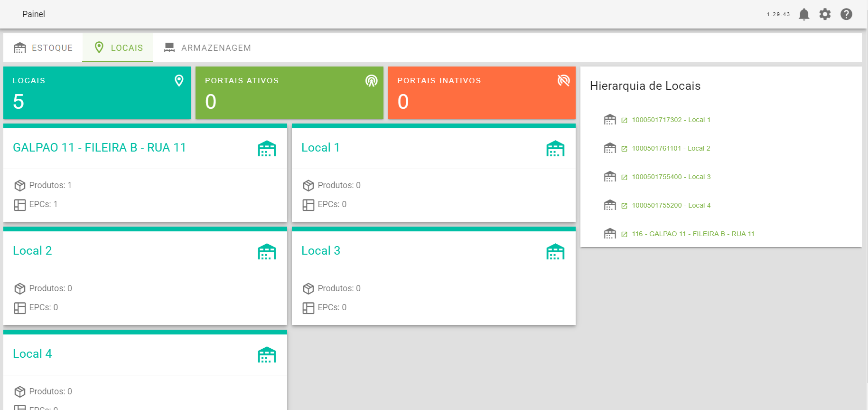The image size is (868, 410).
Task: Open the ARMAZENAGEM tab
Action: 207,48
